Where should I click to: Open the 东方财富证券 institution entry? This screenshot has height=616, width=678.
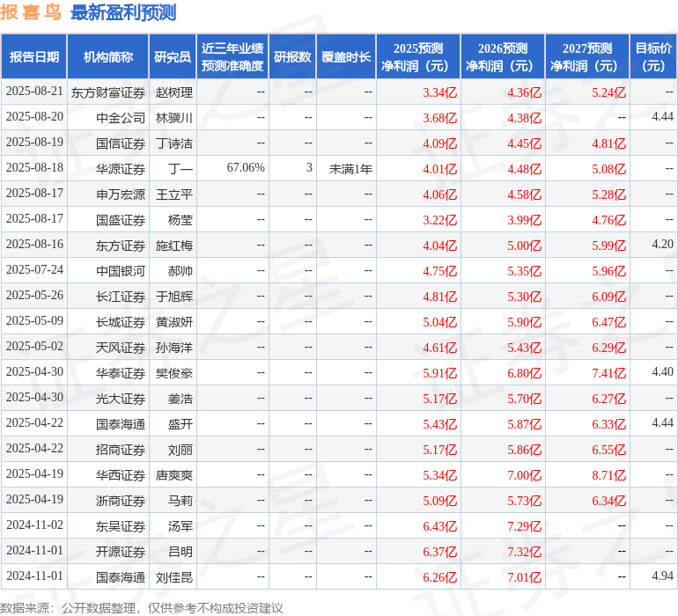(x=107, y=92)
